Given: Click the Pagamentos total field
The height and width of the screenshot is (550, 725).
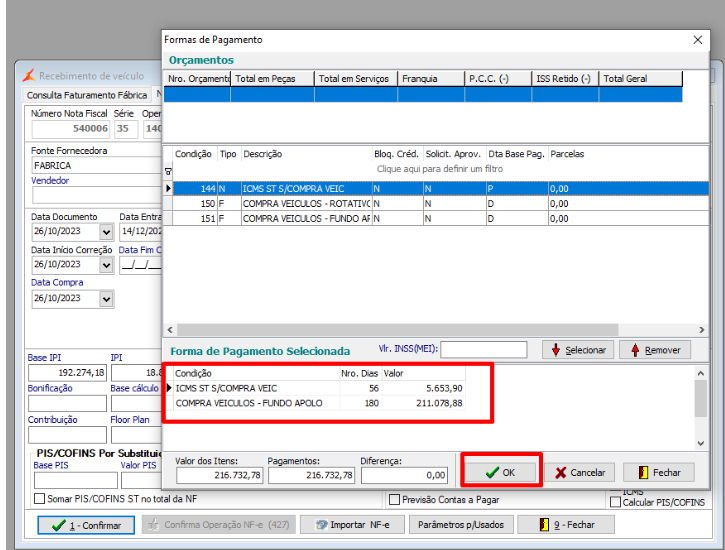Looking at the screenshot, I should click(311, 476).
